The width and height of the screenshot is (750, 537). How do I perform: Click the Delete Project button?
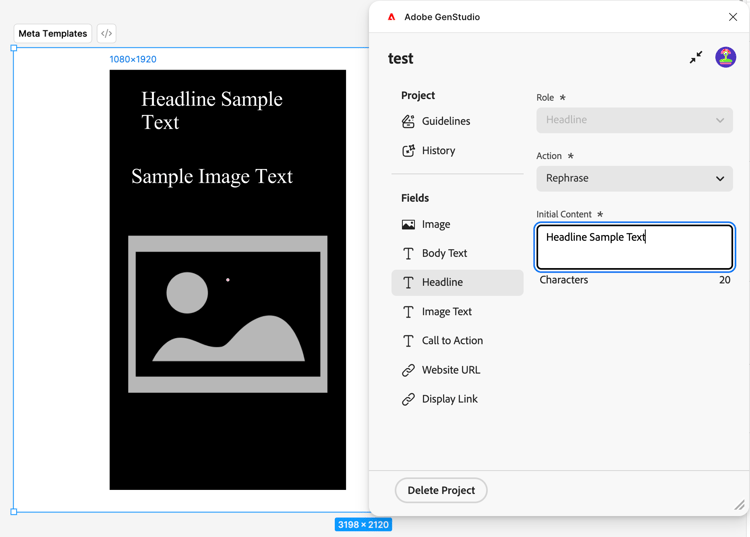(441, 490)
